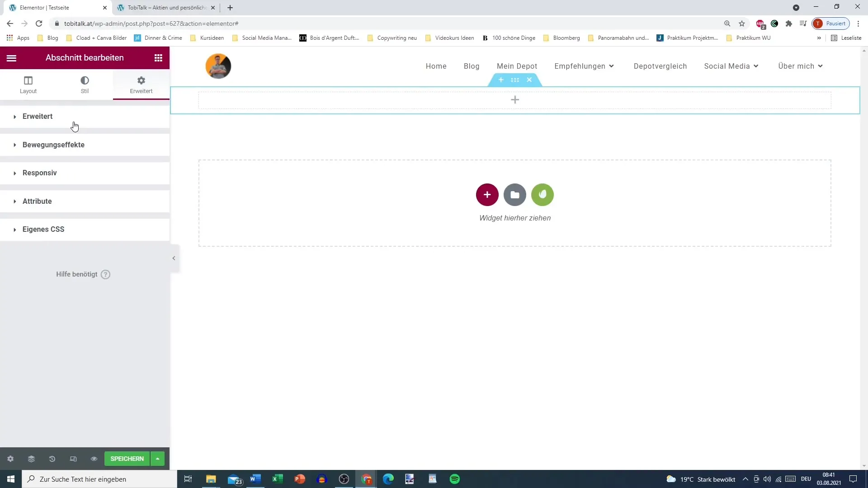The image size is (868, 488).
Task: Expand the Responsiv section
Action: pos(85,173)
